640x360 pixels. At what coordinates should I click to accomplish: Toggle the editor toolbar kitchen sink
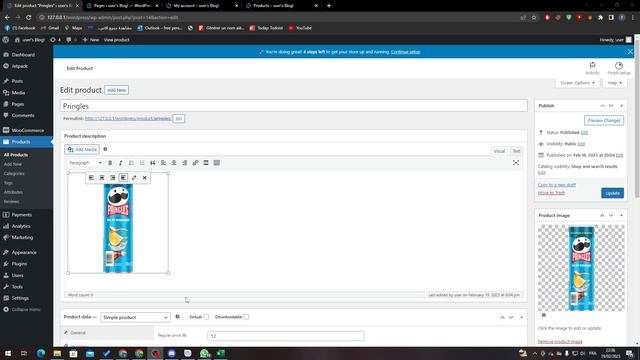point(217,163)
